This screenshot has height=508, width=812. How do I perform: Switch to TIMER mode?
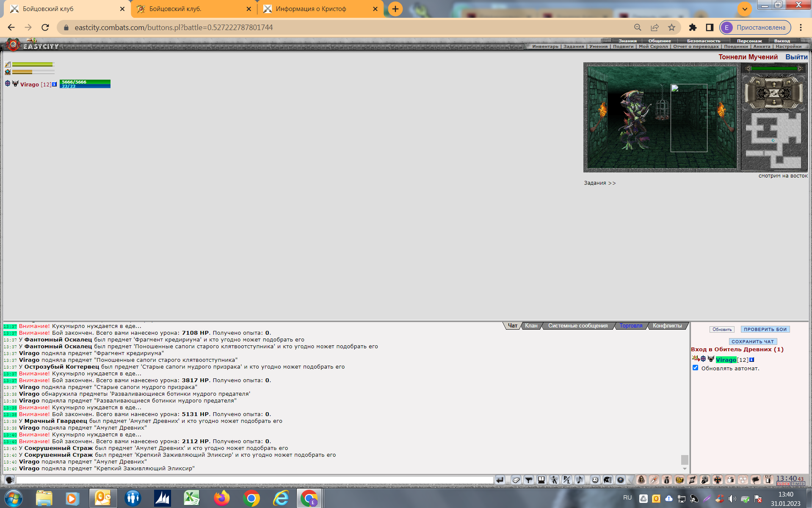798,484
